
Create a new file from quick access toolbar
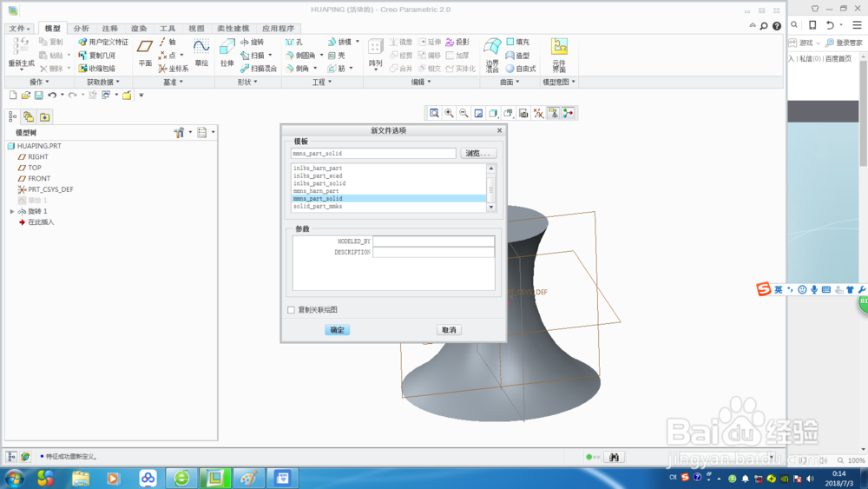tap(13, 96)
